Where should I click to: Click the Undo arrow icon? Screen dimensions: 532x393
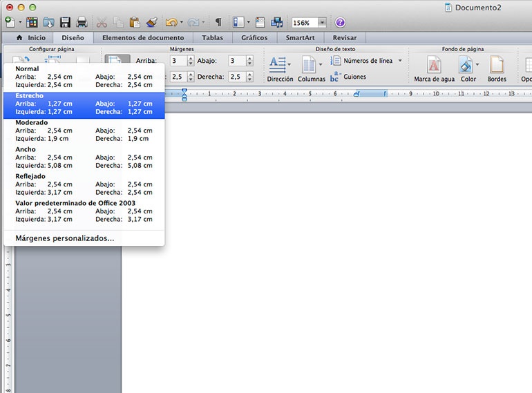tap(171, 22)
